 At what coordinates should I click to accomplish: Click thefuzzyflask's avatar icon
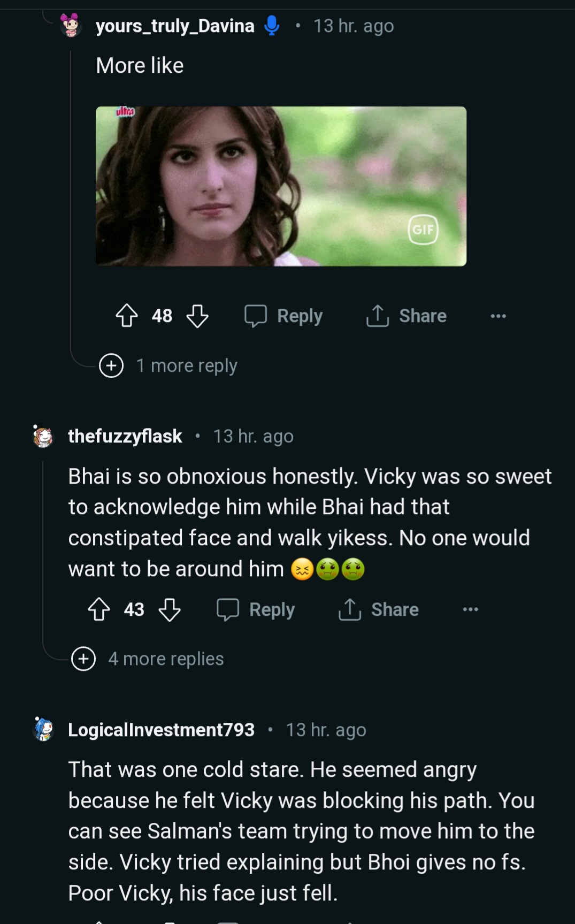43,436
